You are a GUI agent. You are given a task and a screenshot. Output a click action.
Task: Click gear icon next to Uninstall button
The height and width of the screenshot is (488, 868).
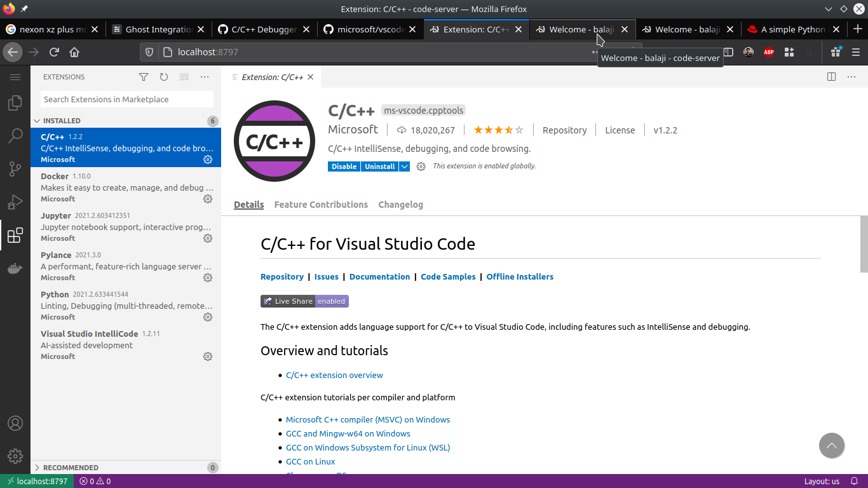(x=421, y=166)
